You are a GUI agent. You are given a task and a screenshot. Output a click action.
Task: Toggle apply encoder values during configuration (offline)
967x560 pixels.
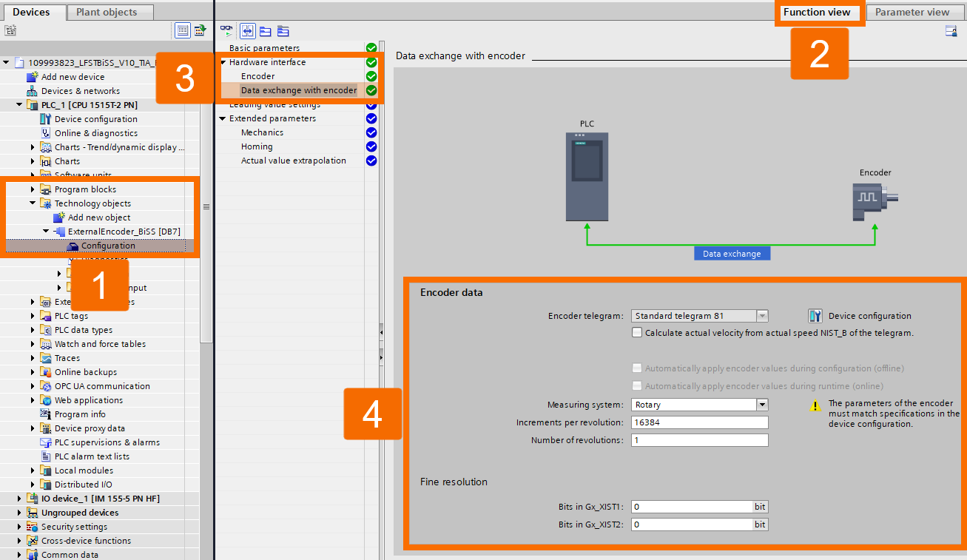[x=637, y=368]
